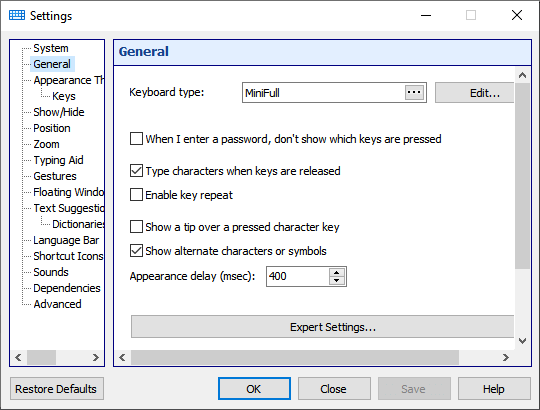Viewport: 540px width, 410px height.
Task: Check Enable key repeat option
Action: click(x=136, y=195)
